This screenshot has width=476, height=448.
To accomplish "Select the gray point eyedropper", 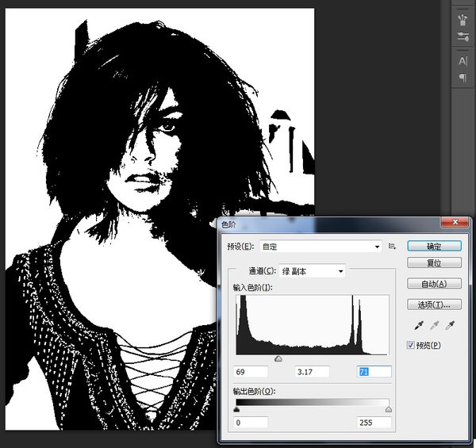I will (433, 325).
